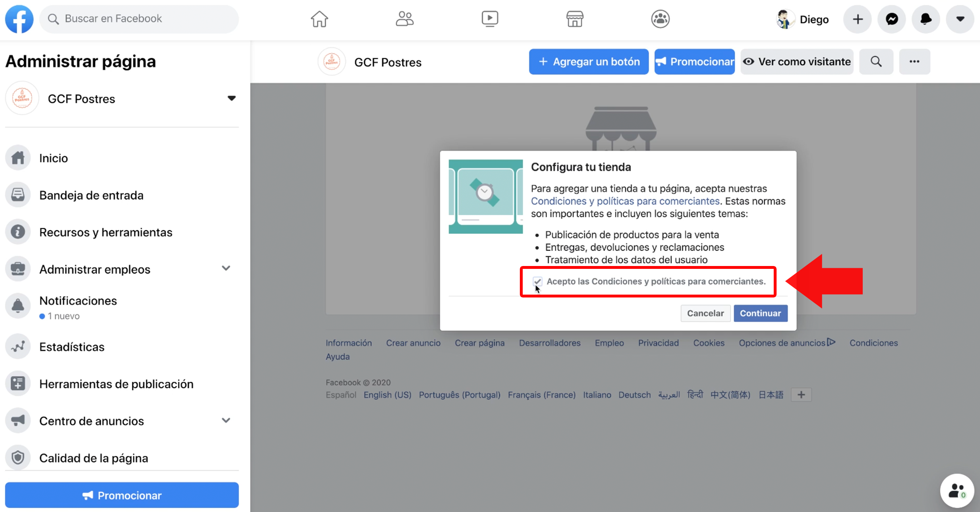
Task: Click Cancelar in the dialog
Action: pyautogui.click(x=705, y=313)
